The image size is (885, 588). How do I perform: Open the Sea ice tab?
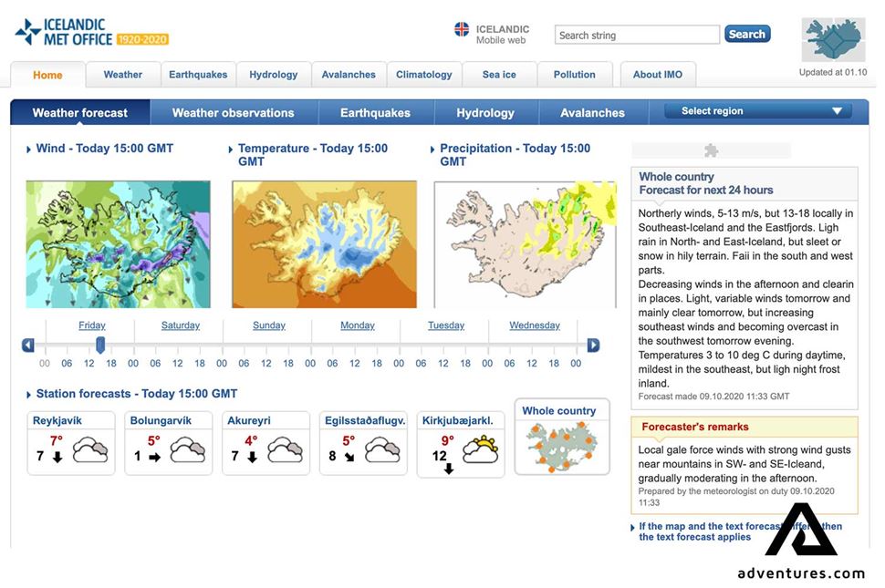[x=499, y=74]
